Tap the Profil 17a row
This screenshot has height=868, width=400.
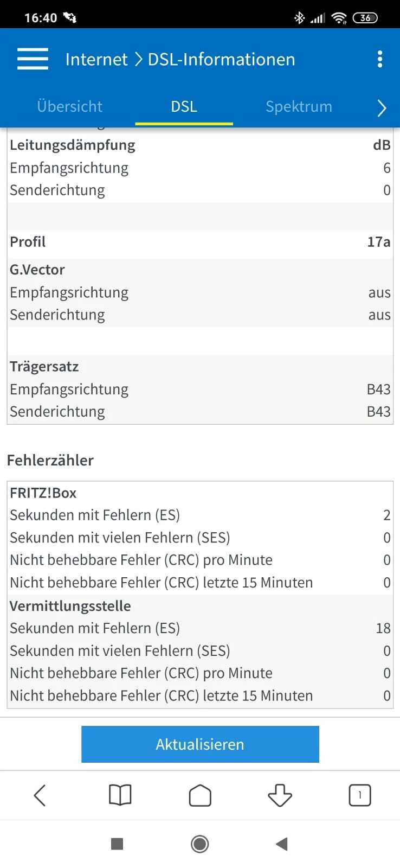coord(200,242)
